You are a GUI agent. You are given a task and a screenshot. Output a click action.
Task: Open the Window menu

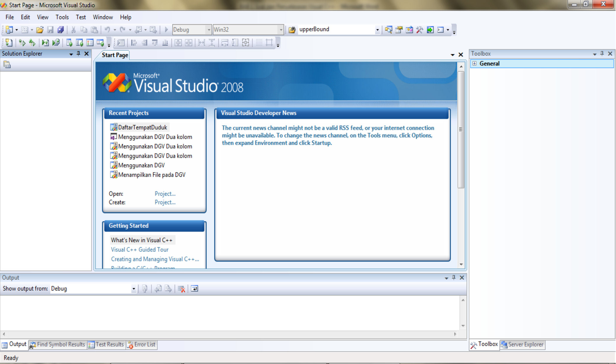coord(103,17)
